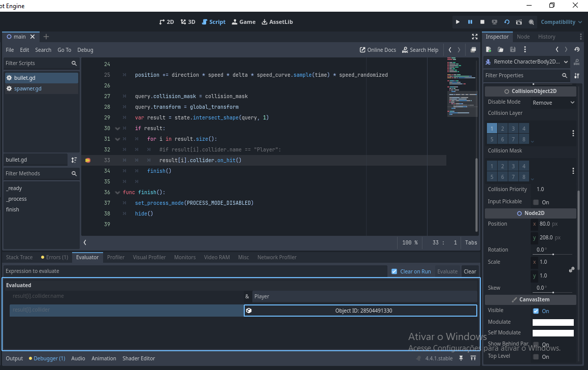
Task: Open the Modulate color swatch
Action: (553, 322)
